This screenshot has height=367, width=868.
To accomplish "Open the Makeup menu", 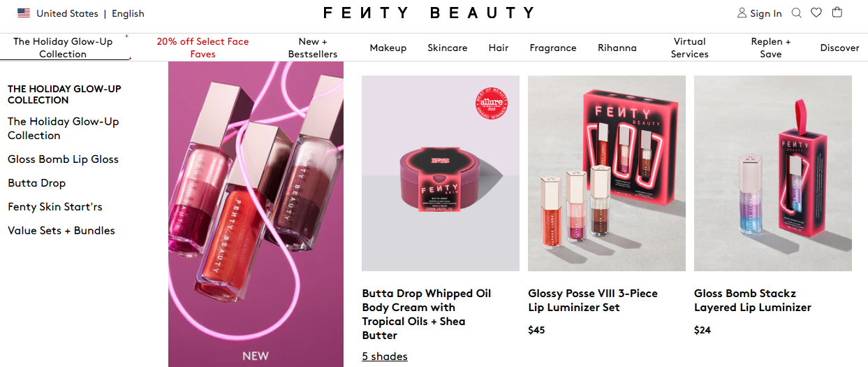I will pyautogui.click(x=388, y=48).
